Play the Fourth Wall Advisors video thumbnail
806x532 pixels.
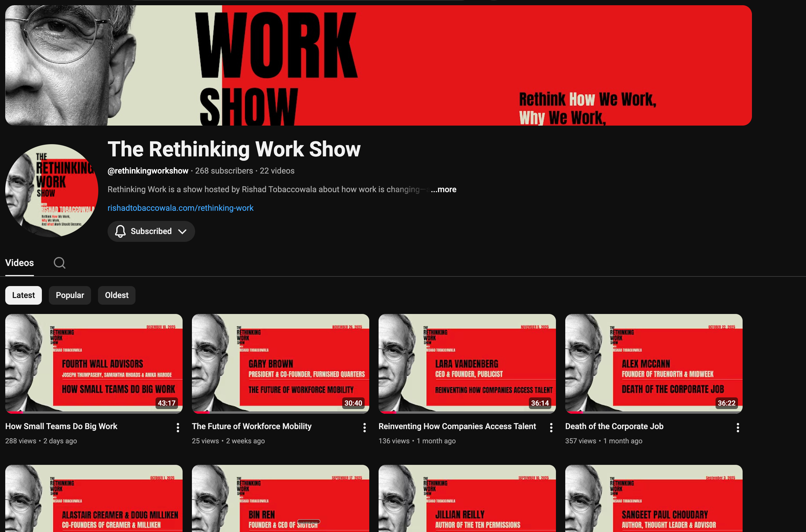click(94, 363)
